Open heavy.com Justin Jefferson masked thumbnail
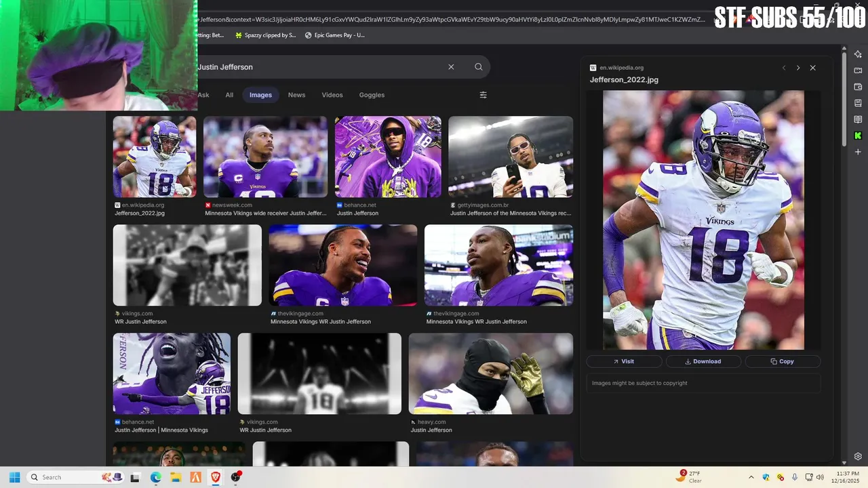Viewport: 868px width, 488px height. (x=491, y=373)
